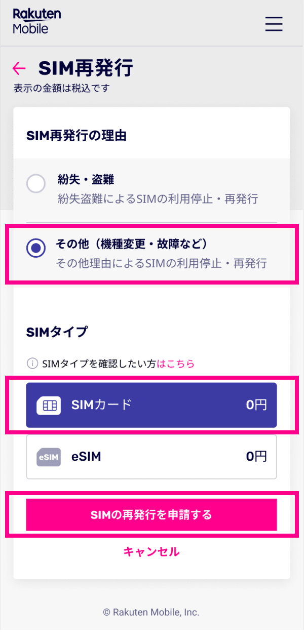Choose the SIMカード option label
This screenshot has height=644, width=304.
[101, 405]
